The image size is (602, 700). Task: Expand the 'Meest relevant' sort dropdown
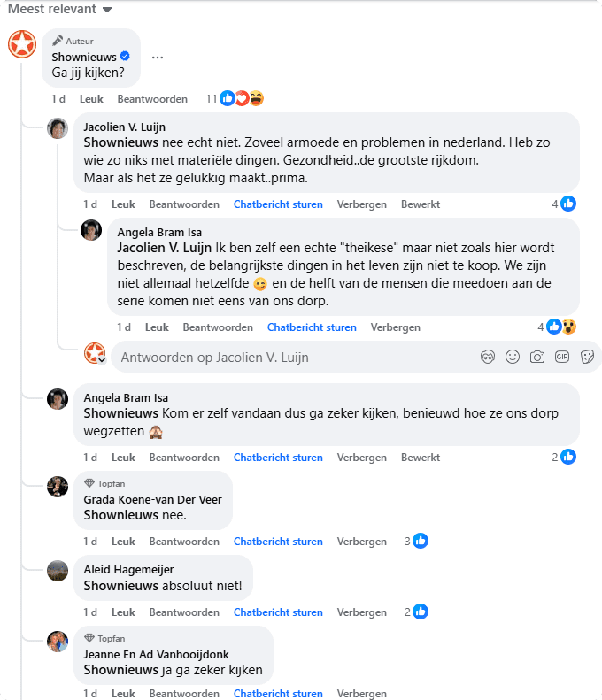[60, 10]
